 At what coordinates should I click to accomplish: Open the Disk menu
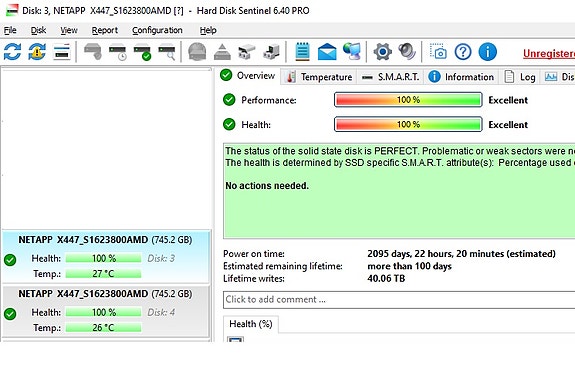[x=38, y=30]
